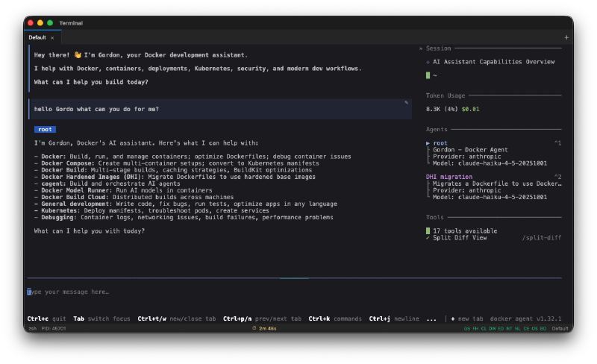The image size is (597, 364).
Task: Click the pencil edit icon on the user message
Action: pyautogui.click(x=406, y=102)
